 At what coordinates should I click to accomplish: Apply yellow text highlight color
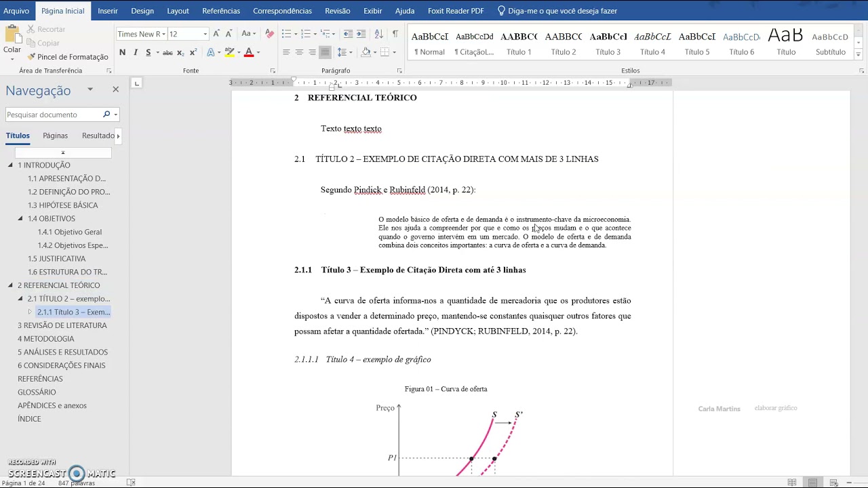point(230,52)
